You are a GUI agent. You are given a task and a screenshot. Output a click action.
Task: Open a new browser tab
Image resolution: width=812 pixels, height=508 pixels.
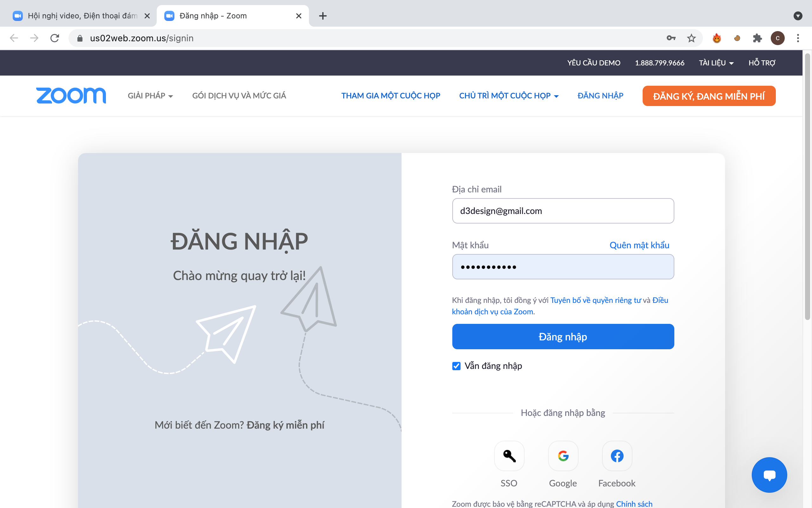point(323,16)
